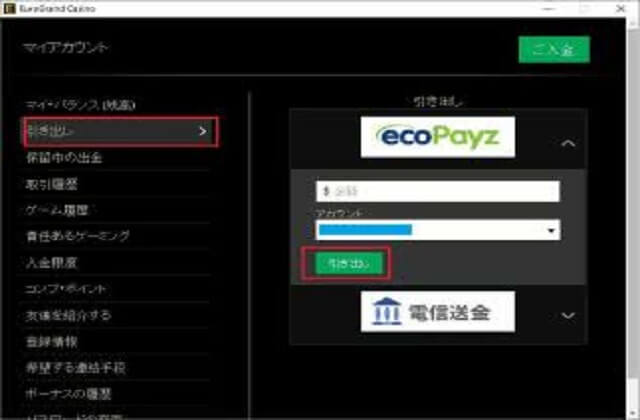Expand the 電信送金 section with down chevron
Screen dimensions: 640x420
(568, 315)
